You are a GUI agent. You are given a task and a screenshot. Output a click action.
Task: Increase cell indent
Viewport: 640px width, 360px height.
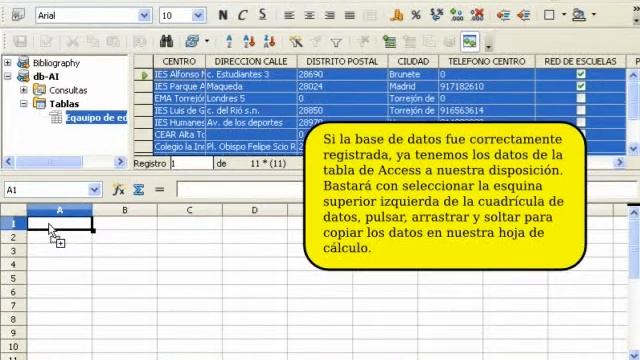tap(523, 16)
